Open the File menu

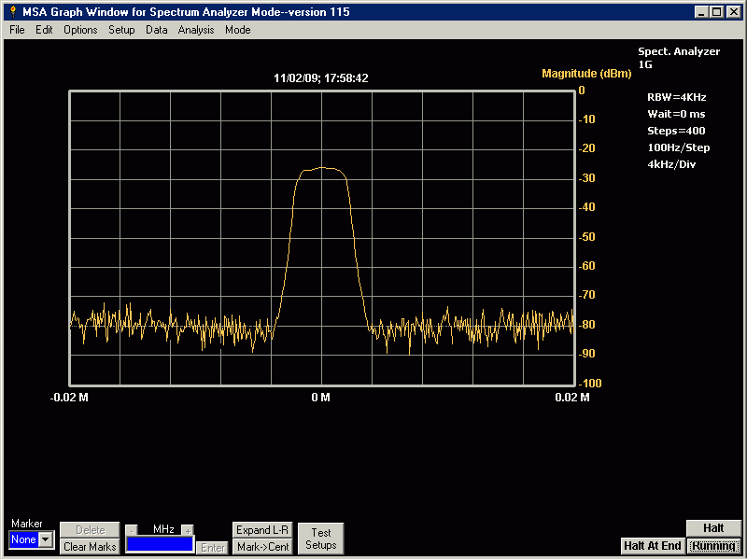click(17, 30)
